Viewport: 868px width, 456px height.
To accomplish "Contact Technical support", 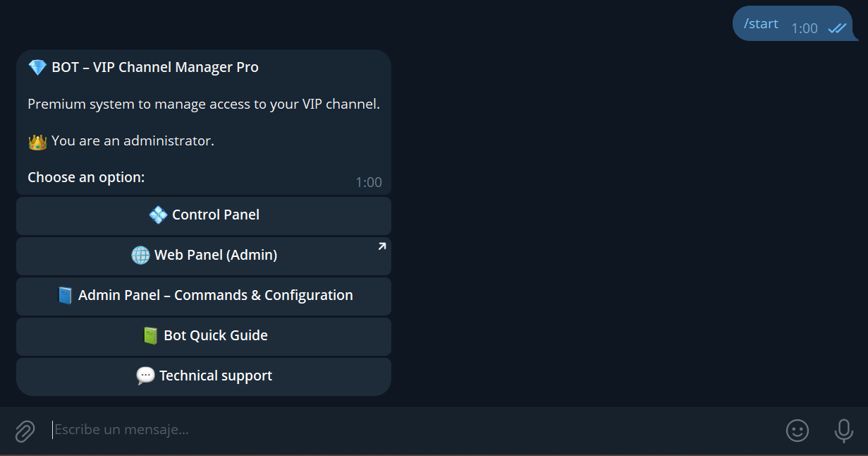I will point(203,376).
